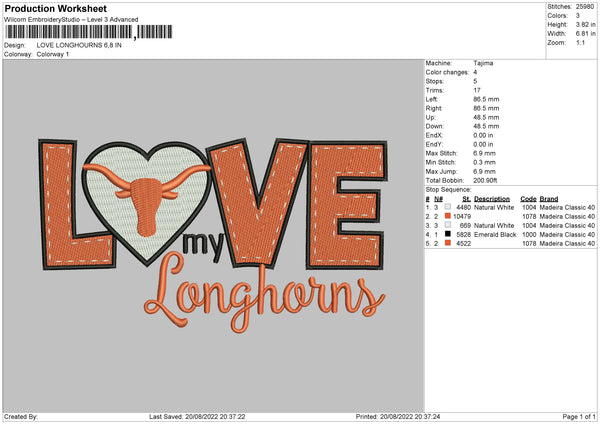Select the Trims value 17
This screenshot has width=600, height=424.
tap(477, 90)
